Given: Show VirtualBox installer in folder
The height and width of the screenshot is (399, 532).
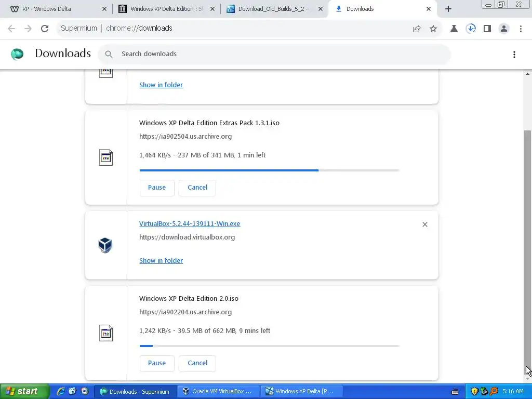Looking at the screenshot, I should (161, 261).
